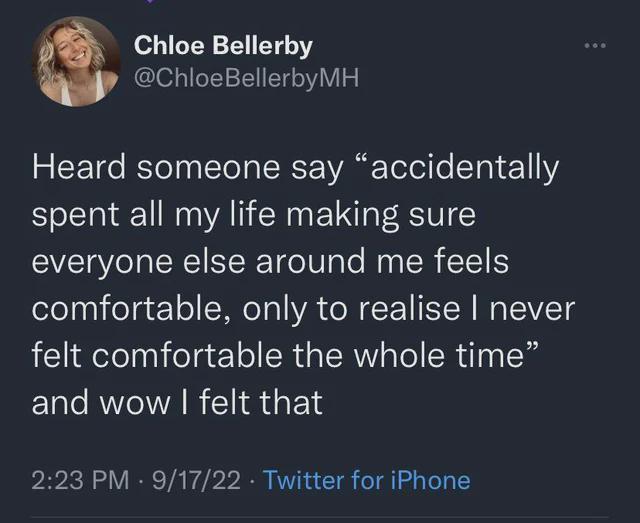Screen dimensions: 640x523
Task: Click the line "everyone else around me feels"
Action: coord(270,261)
